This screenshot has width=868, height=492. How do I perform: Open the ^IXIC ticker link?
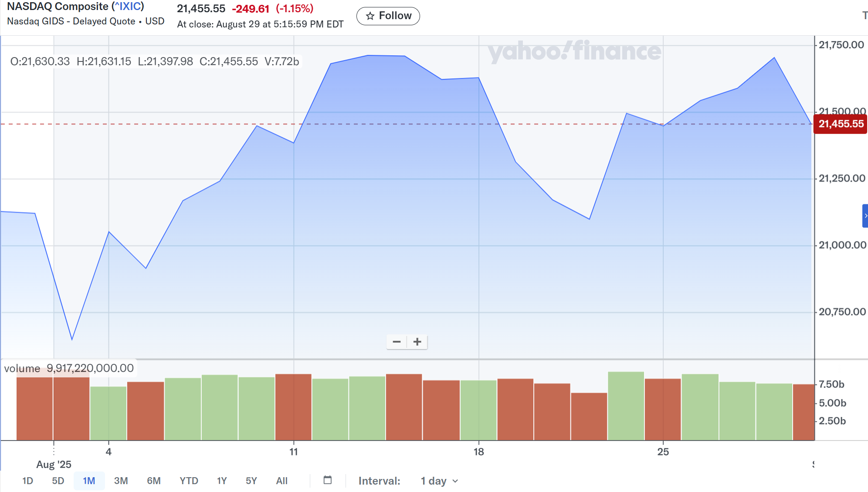128,7
